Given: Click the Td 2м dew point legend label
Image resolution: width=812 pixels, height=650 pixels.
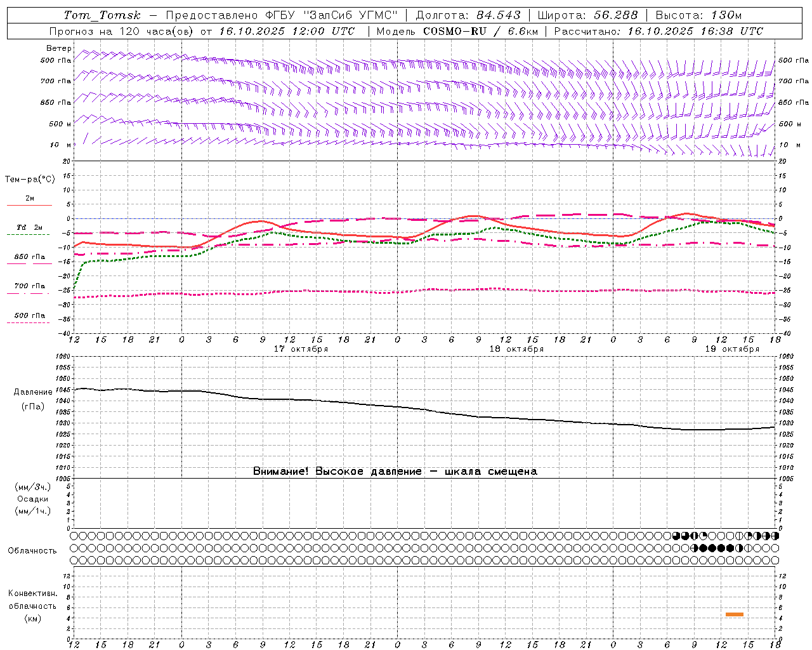Looking at the screenshot, I should [29, 227].
